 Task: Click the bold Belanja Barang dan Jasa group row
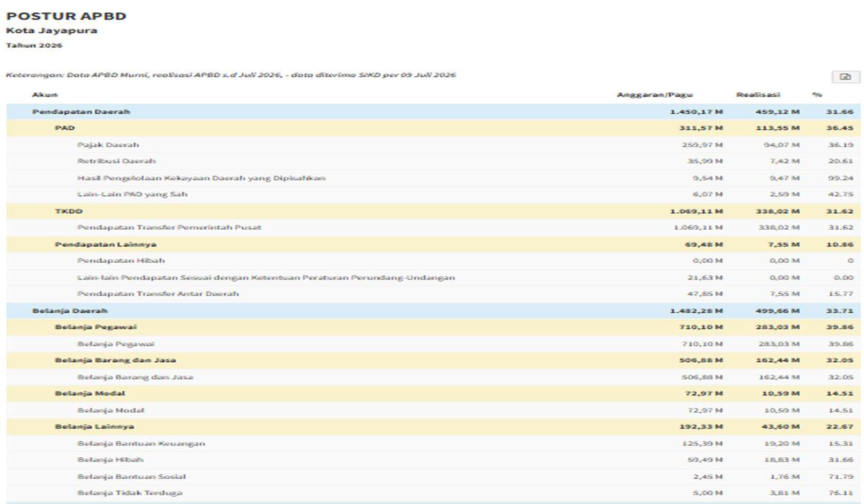pos(433,360)
